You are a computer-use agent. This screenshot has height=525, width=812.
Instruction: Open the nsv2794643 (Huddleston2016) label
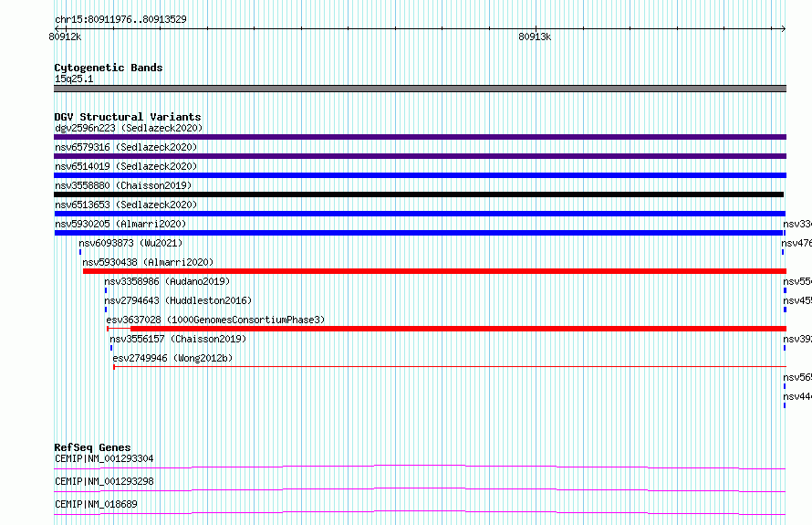178,300
